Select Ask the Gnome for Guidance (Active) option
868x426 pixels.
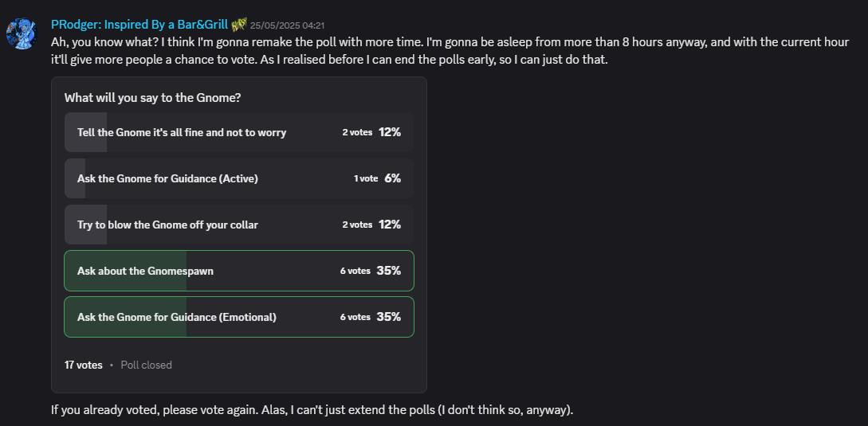click(x=239, y=178)
